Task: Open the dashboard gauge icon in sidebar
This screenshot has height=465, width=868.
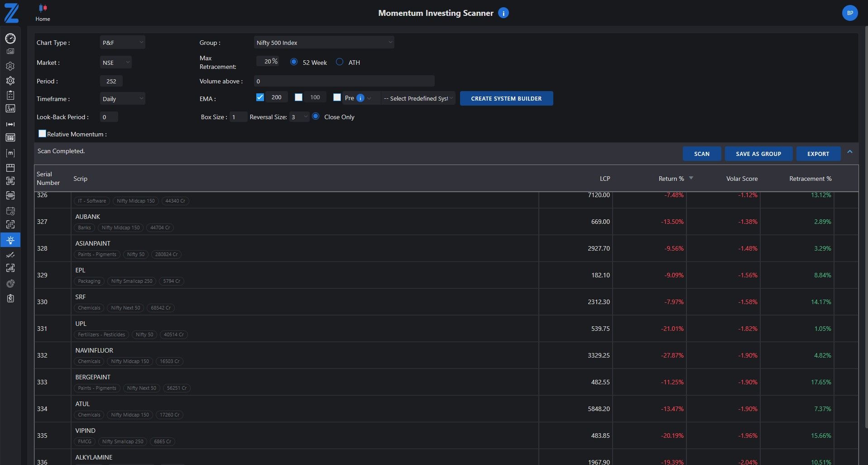Action: pyautogui.click(x=10, y=39)
